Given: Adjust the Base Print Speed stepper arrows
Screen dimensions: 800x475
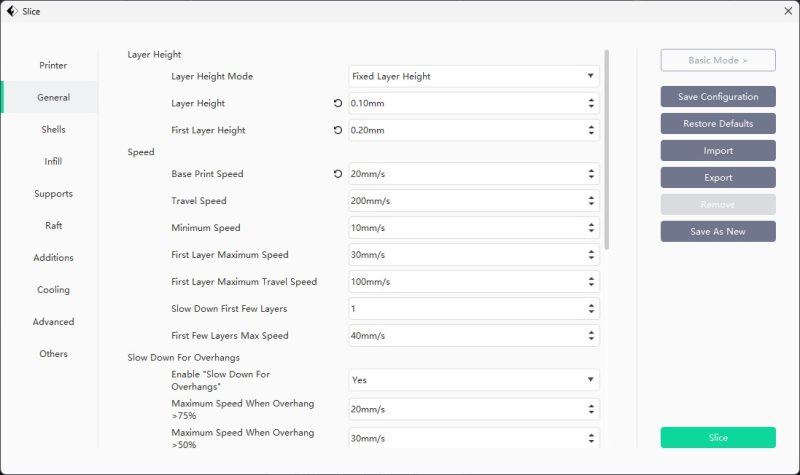Looking at the screenshot, I should point(591,174).
